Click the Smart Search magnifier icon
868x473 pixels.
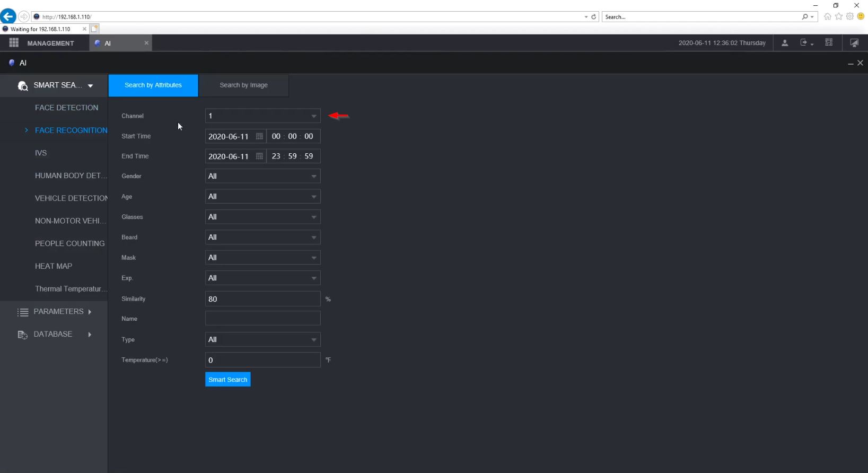(x=22, y=85)
